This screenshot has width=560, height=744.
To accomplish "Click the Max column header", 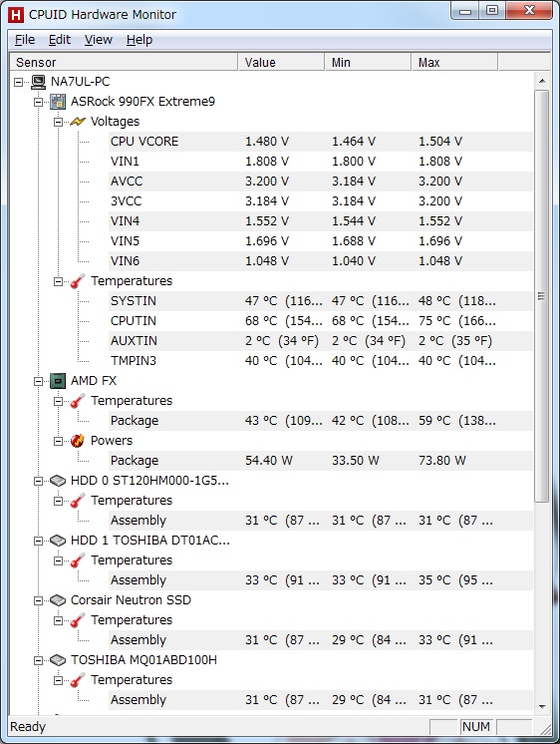I will point(454,62).
